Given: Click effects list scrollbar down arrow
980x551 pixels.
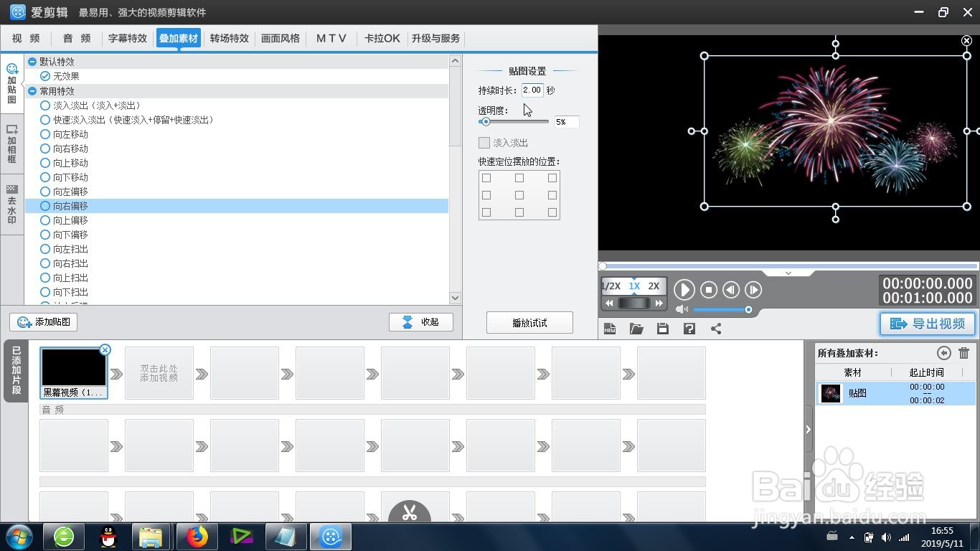Looking at the screenshot, I should click(x=455, y=297).
